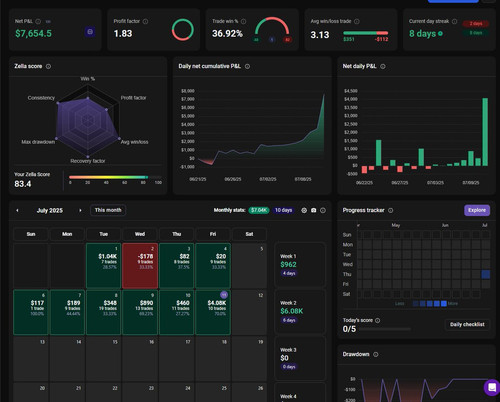Open July 7 cell showing $189
This screenshot has width=500, height=402.
pos(67,312)
